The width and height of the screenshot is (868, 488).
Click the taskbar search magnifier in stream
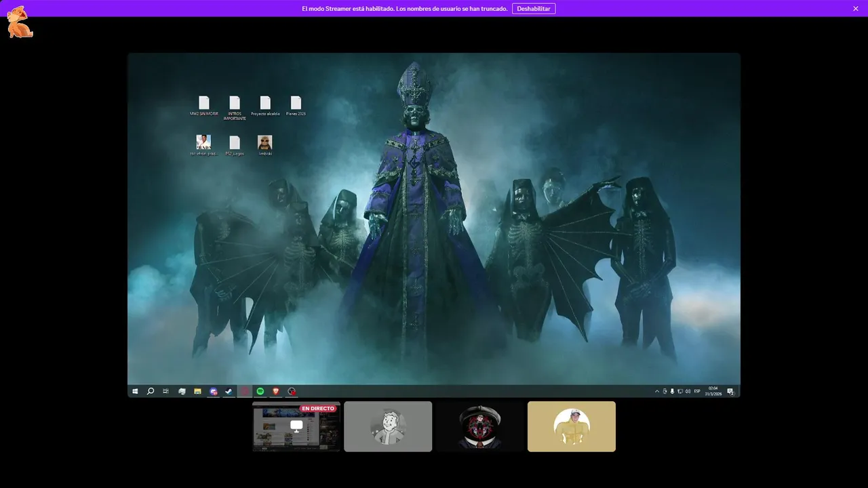coord(151,391)
